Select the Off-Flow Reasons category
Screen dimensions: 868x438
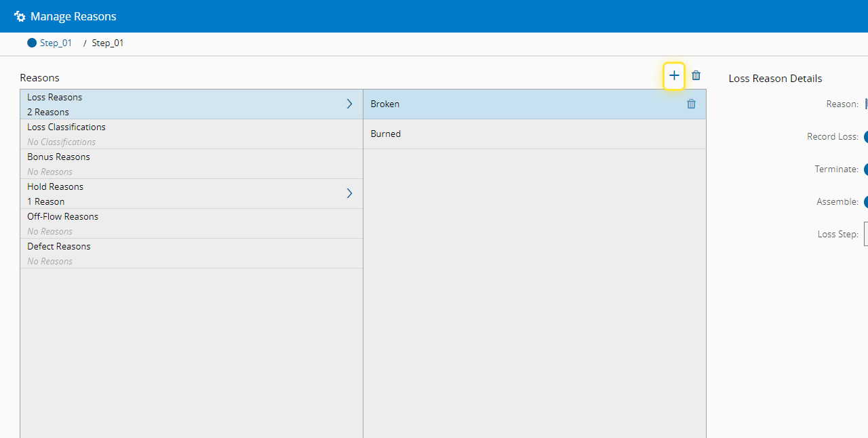[x=191, y=224]
